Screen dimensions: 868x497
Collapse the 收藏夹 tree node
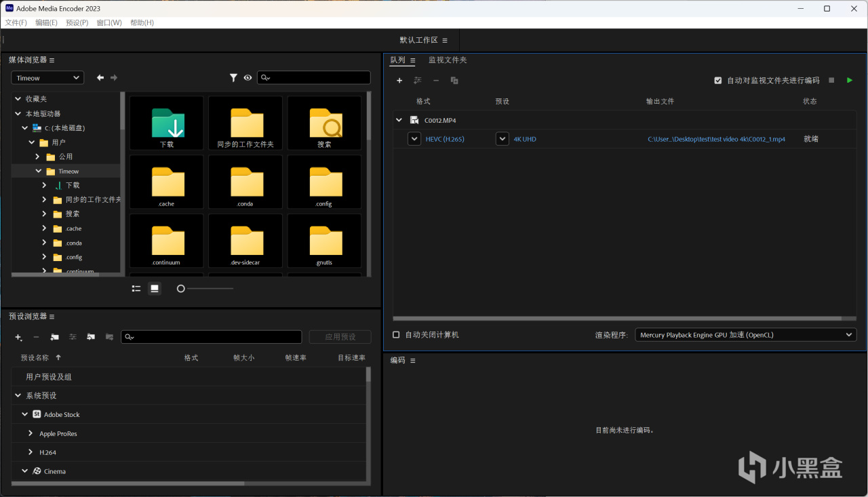[18, 99]
